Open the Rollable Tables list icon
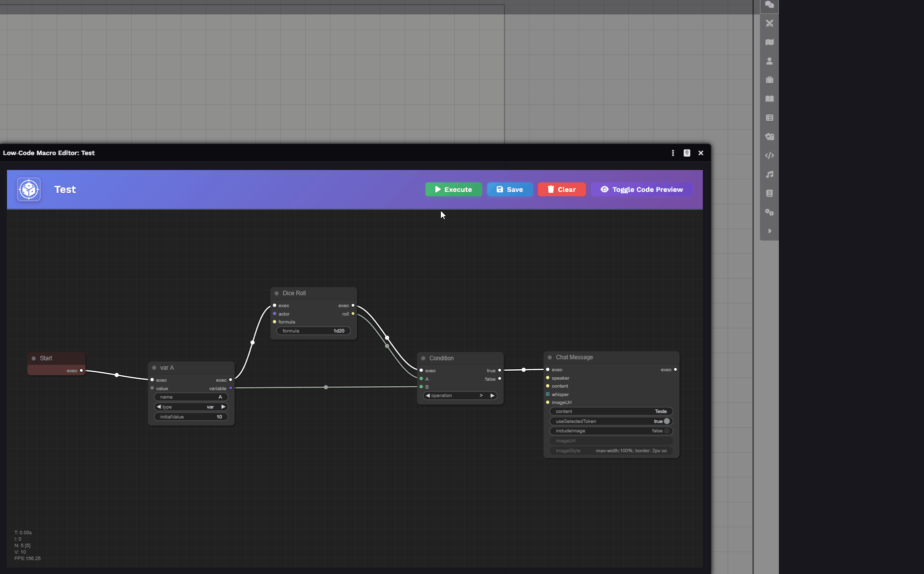The image size is (924, 574). tap(769, 118)
